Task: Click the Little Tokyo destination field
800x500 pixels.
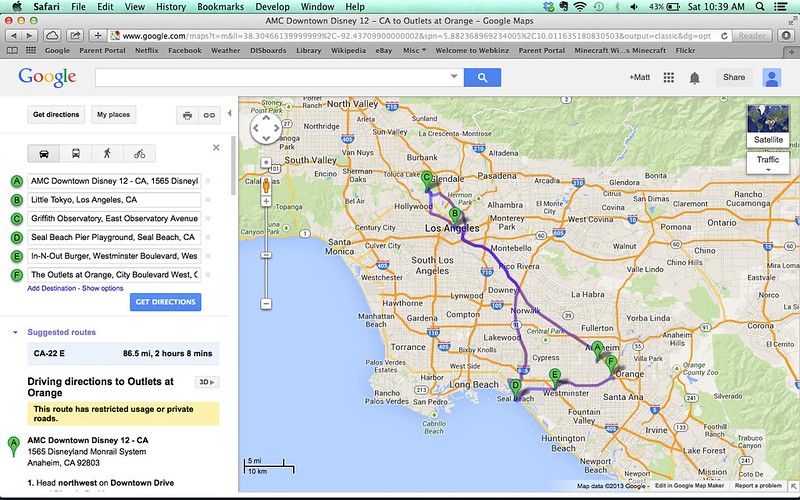Action: tap(114, 200)
